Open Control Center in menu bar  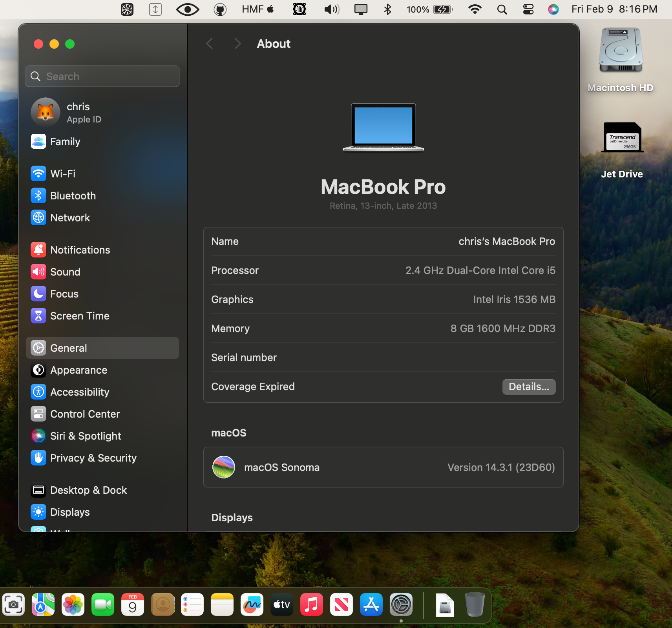[528, 9]
